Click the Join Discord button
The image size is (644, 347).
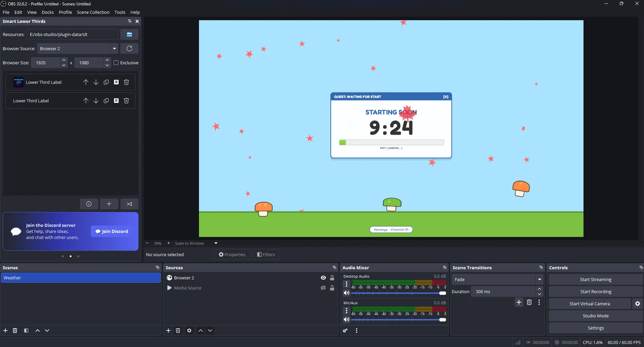click(x=111, y=231)
